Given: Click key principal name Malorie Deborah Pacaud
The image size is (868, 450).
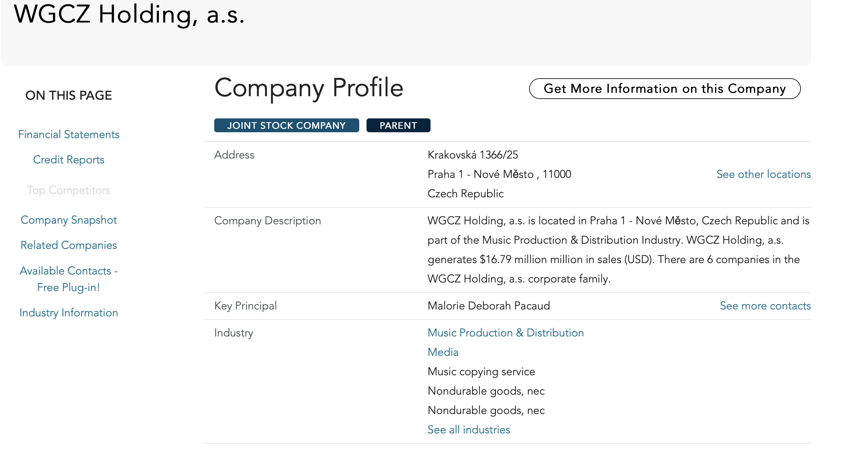Looking at the screenshot, I should pyautogui.click(x=488, y=306).
